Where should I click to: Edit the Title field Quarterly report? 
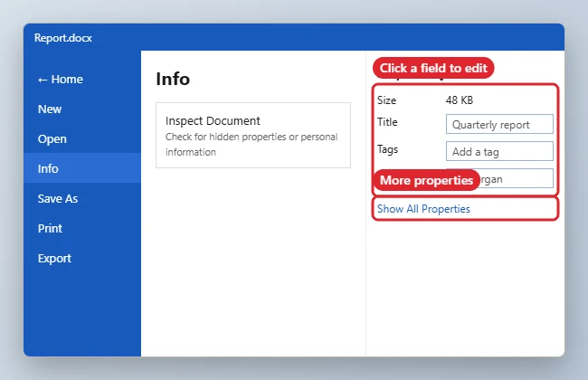click(499, 124)
